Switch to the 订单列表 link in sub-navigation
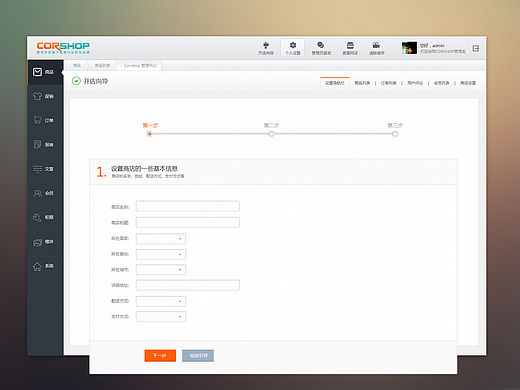 (x=388, y=83)
